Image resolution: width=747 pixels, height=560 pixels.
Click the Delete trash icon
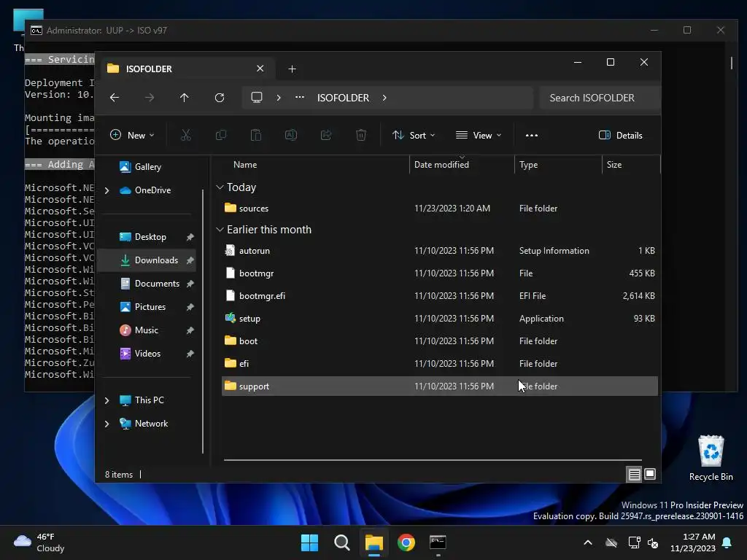coord(360,135)
